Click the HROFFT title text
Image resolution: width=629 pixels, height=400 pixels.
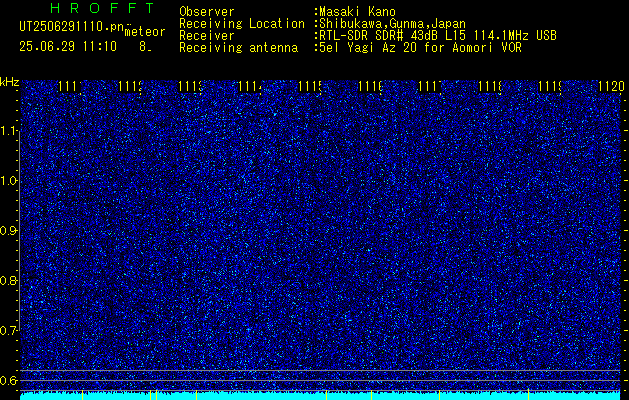(102, 8)
